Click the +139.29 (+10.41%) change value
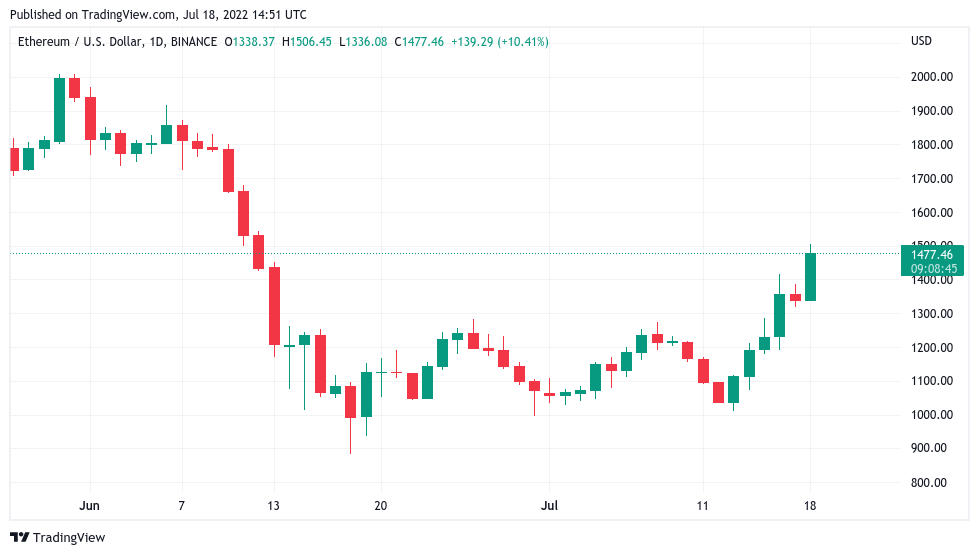Viewport: 979px width, 555px height. (x=499, y=42)
